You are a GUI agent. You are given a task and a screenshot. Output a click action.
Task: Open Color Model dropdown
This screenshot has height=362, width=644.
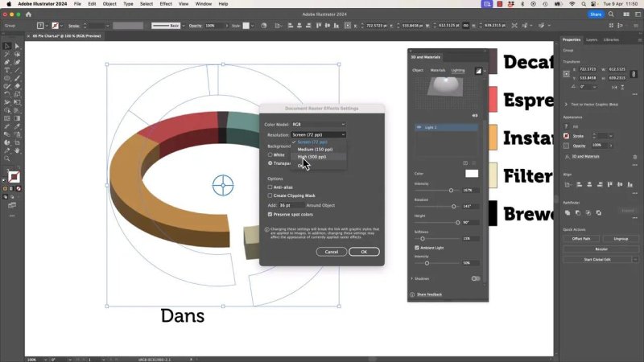tap(318, 125)
